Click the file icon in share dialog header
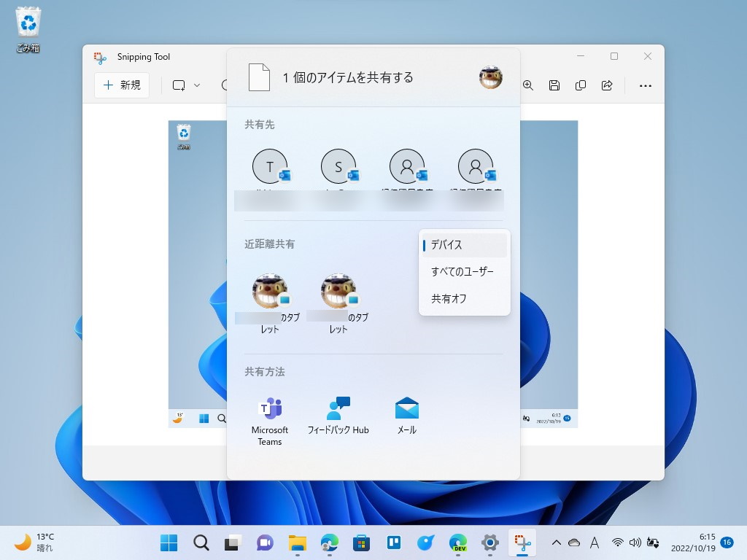The height and width of the screenshot is (560, 747). (259, 77)
